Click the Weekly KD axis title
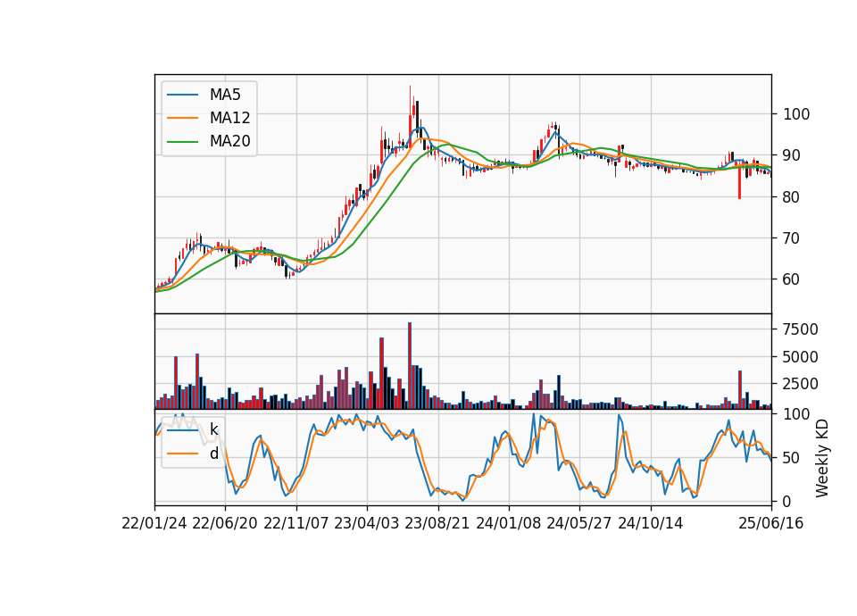Image resolution: width=857 pixels, height=616 pixels. [x=822, y=458]
